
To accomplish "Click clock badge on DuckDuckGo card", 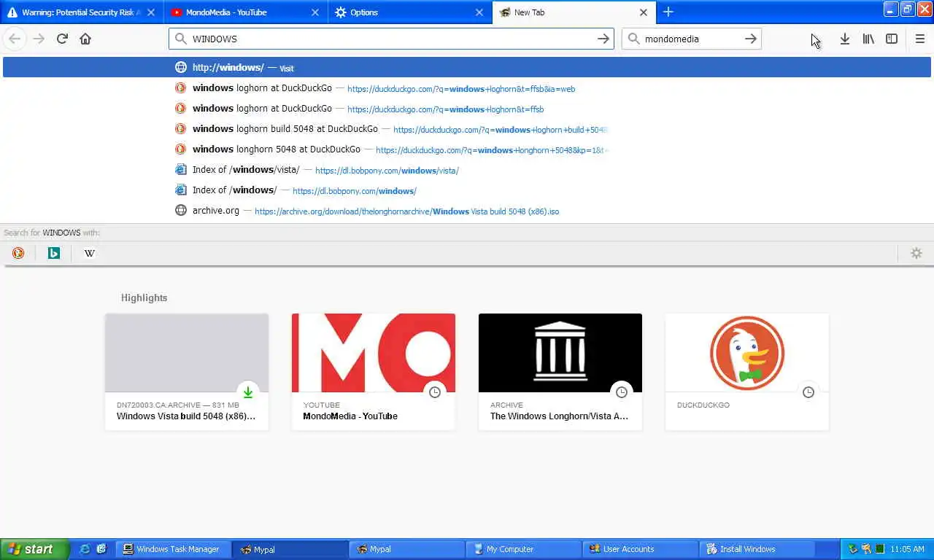I will [x=808, y=392].
